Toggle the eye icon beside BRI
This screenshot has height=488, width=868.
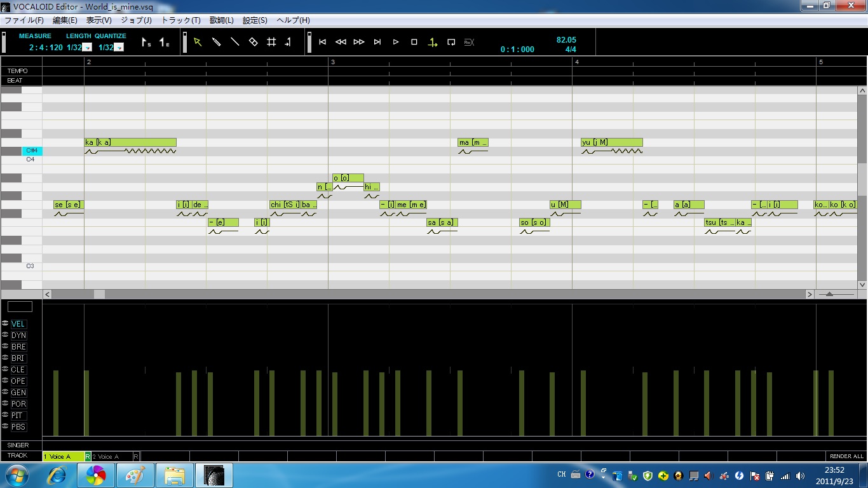pyautogui.click(x=5, y=358)
